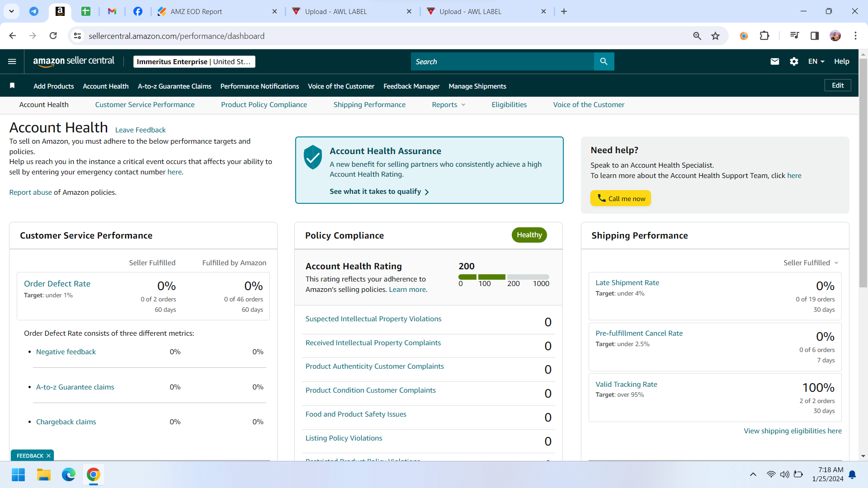
Task: Open Microsoft Edge from the taskbar
Action: [x=68, y=474]
